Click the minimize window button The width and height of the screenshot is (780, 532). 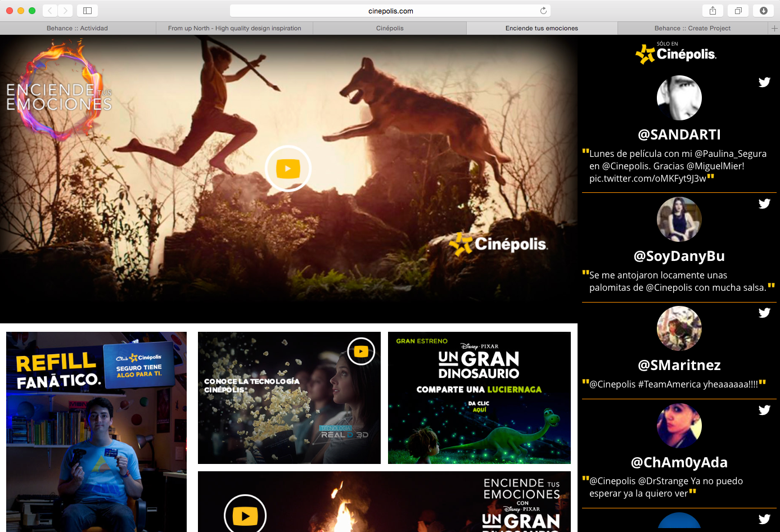pos(21,11)
